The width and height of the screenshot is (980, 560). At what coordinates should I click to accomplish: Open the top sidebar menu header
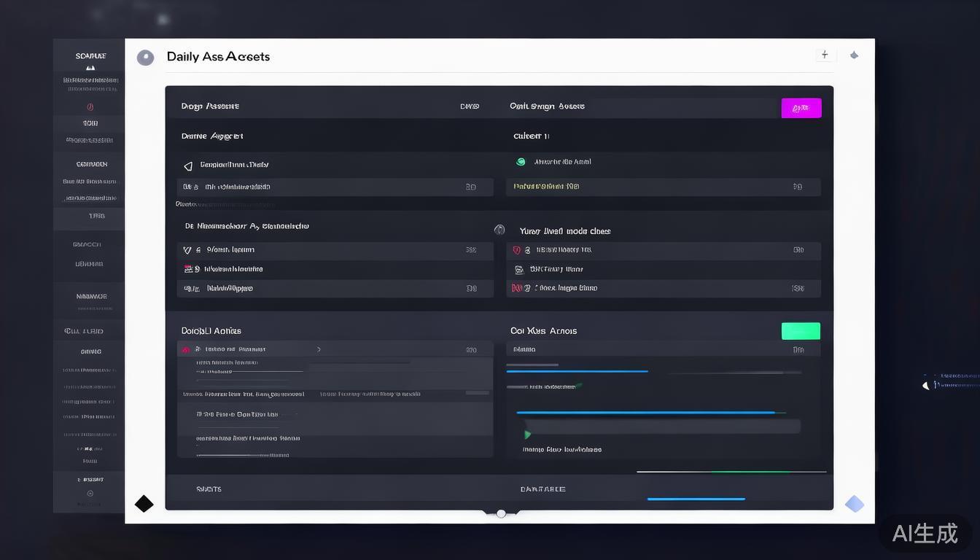tap(90, 56)
